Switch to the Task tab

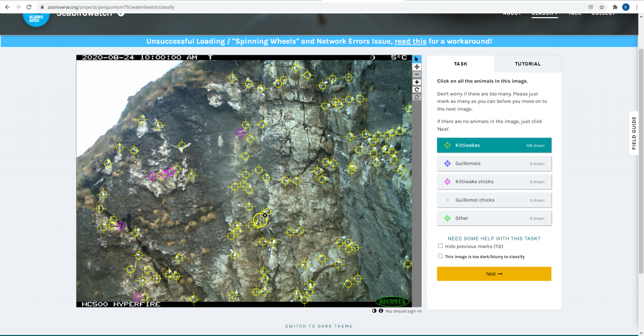pyautogui.click(x=460, y=64)
